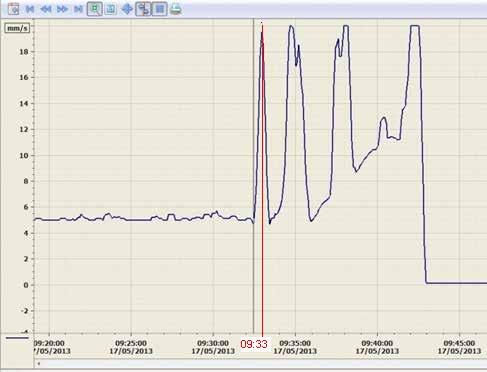This screenshot has height=372, width=487.
Task: Select the red 09:33 cursor marker
Action: [x=254, y=344]
